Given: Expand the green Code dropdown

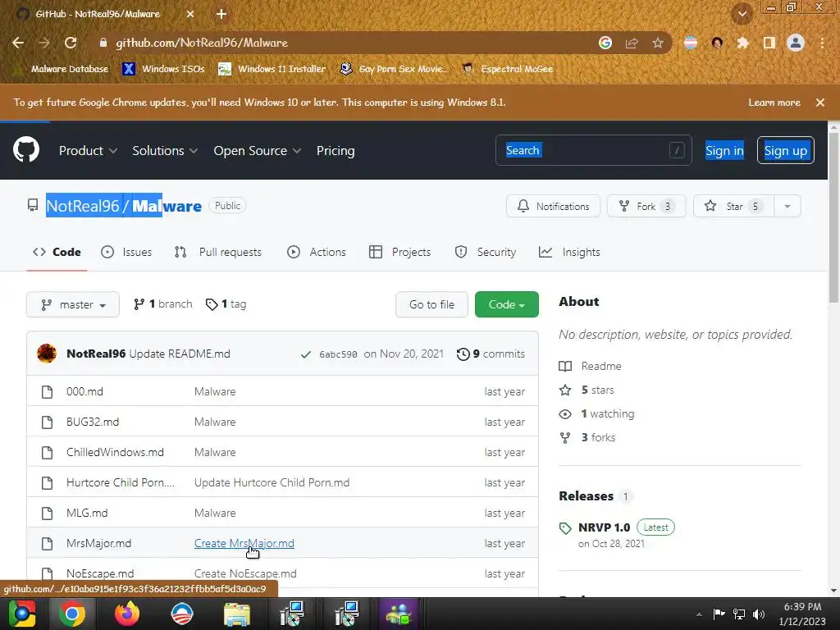Looking at the screenshot, I should [x=507, y=305].
